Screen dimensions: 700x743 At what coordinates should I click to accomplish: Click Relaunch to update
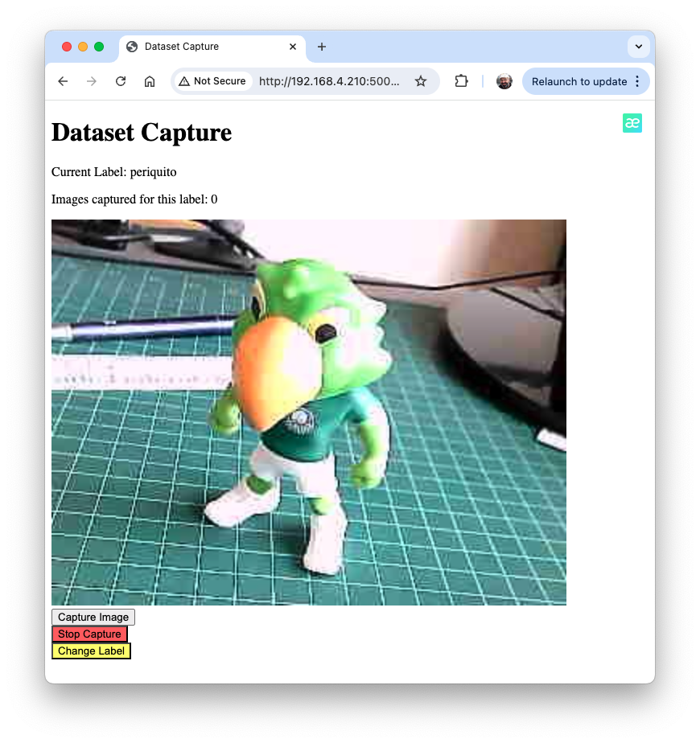[579, 81]
